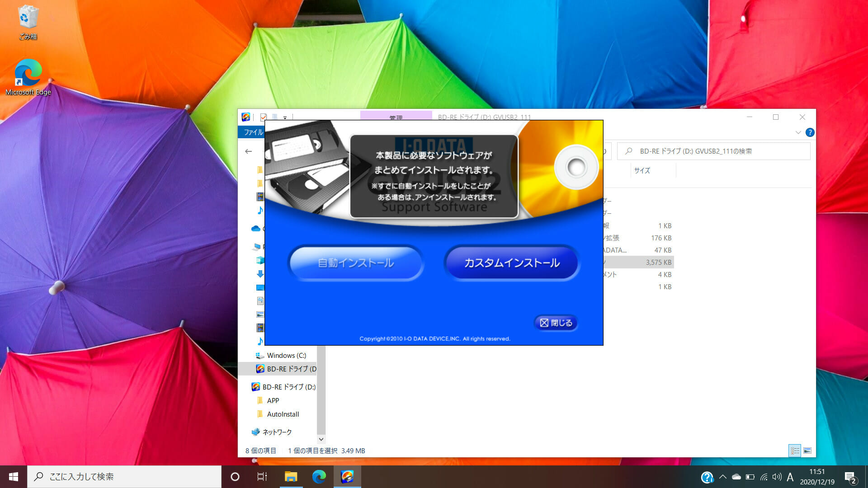Open Explorer help question mark
Image resolution: width=868 pixels, height=488 pixels.
[810, 132]
